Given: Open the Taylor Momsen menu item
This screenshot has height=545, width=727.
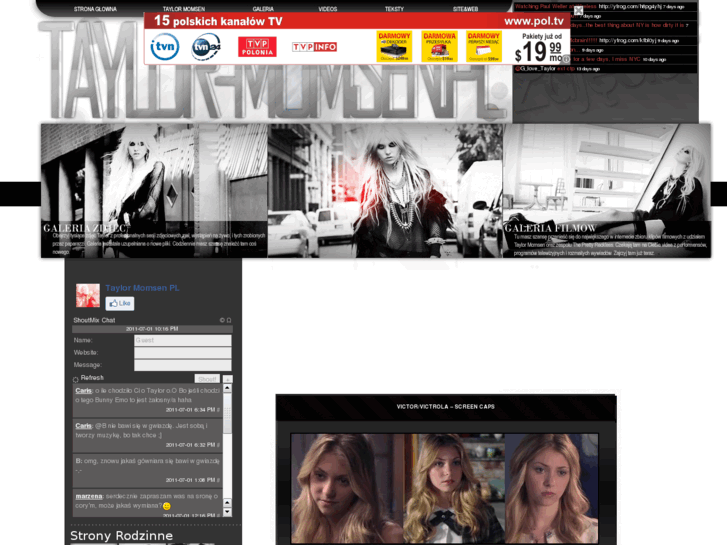Looking at the screenshot, I should tap(184, 9).
